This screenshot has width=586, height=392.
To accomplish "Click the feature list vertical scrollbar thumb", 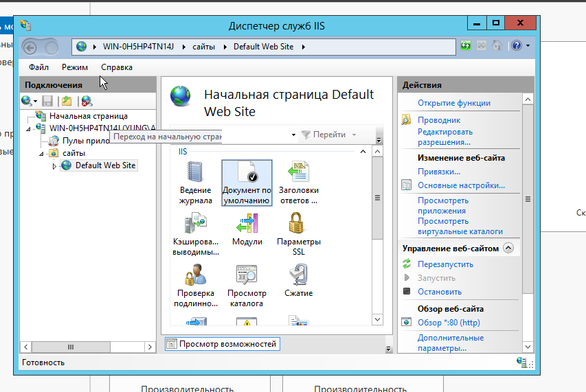I will [x=377, y=198].
